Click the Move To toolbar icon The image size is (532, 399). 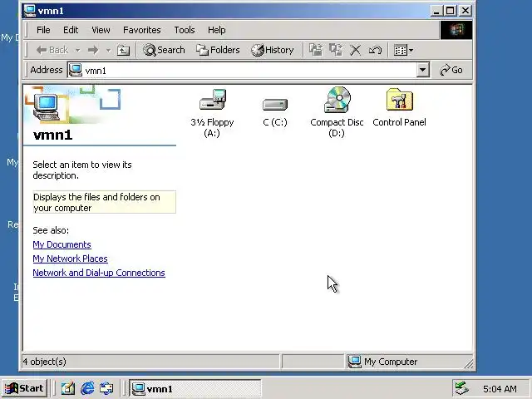(x=316, y=50)
